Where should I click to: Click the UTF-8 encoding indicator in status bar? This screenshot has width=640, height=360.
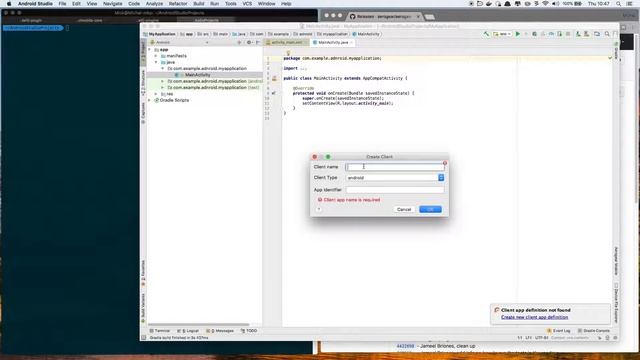(x=542, y=338)
